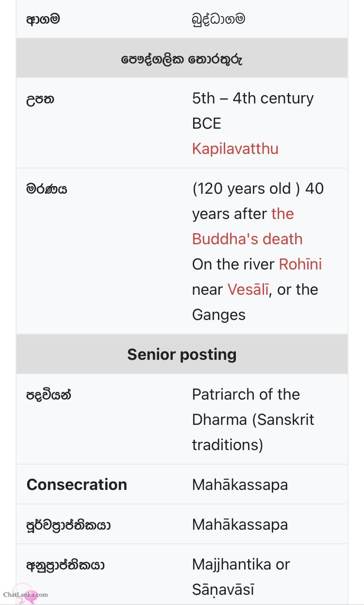Click the Majjhantika or Sāṇavāsī text
This screenshot has width=364, height=605.
(x=241, y=577)
